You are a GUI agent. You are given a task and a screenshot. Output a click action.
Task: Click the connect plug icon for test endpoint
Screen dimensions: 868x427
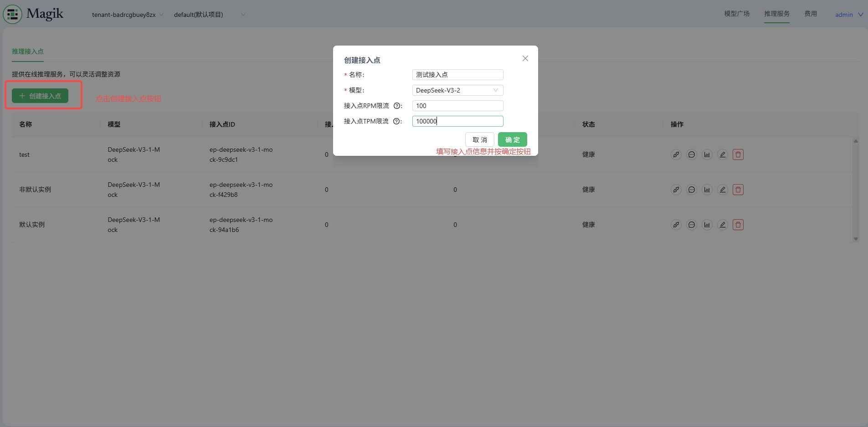pyautogui.click(x=676, y=154)
